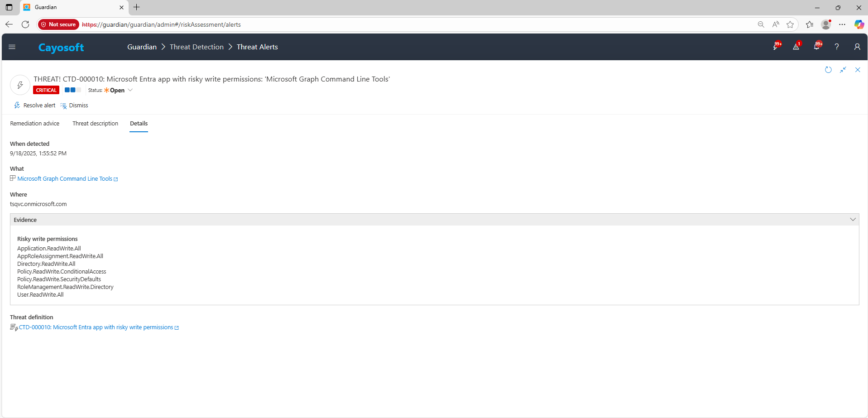Open the bell notifications icon

[x=817, y=47]
